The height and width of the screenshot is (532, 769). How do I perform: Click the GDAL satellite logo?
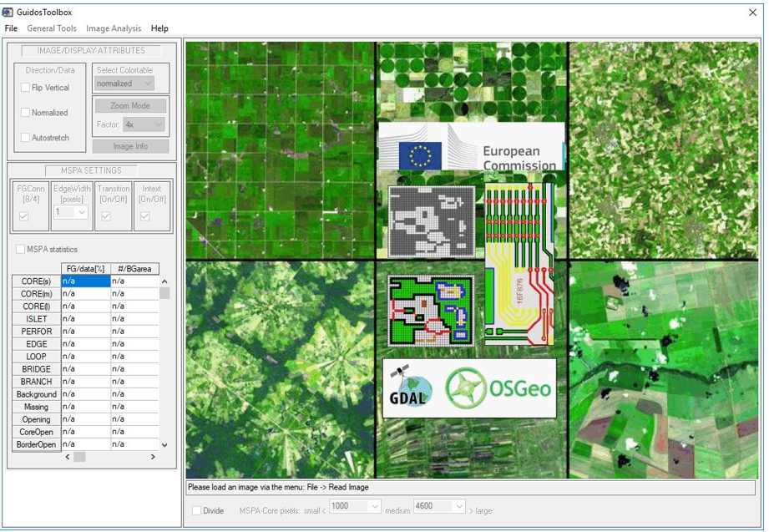click(x=408, y=389)
